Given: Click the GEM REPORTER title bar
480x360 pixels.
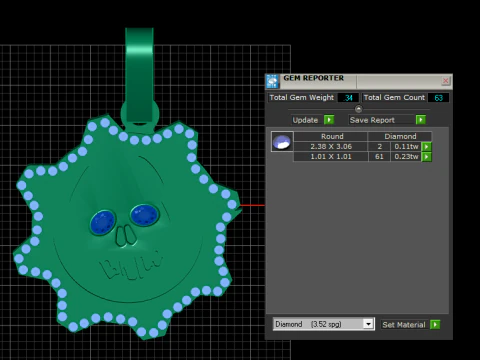Looking at the screenshot, I should 359,81.
